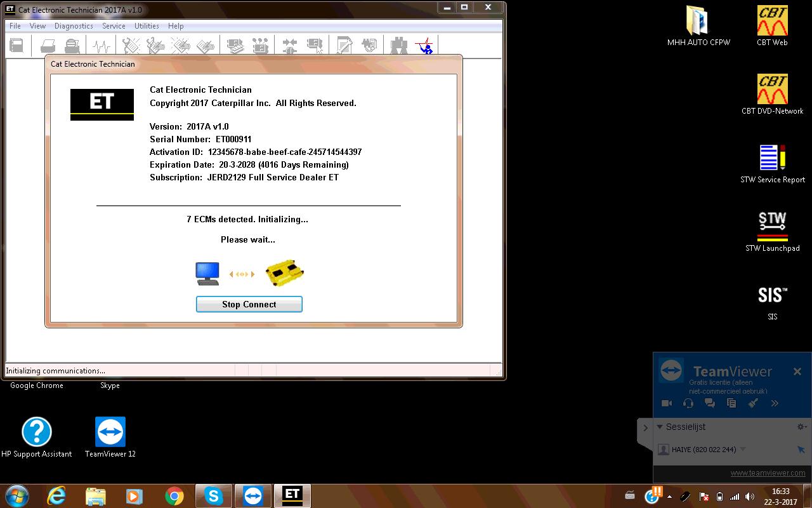Click the plain Print toolbar icon
The image size is (812, 508).
click(48, 46)
